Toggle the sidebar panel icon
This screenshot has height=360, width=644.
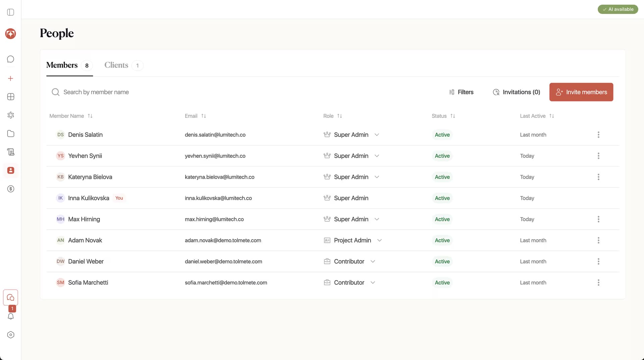pos(11,12)
